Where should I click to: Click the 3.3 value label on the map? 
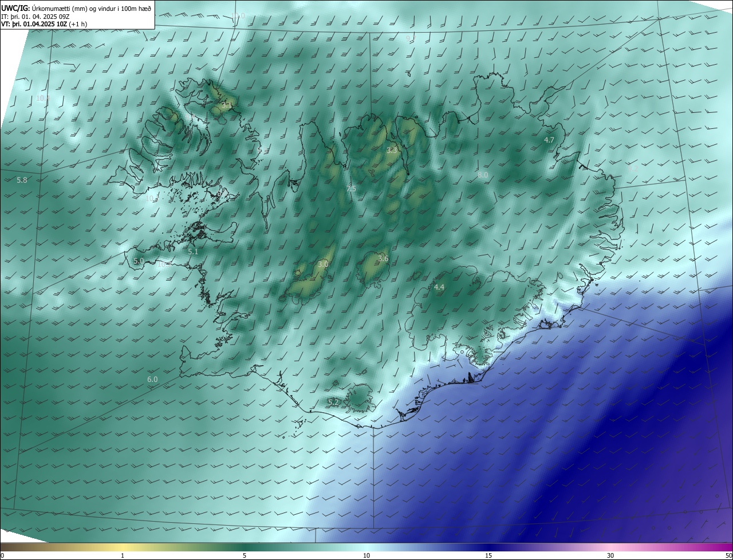click(x=392, y=151)
